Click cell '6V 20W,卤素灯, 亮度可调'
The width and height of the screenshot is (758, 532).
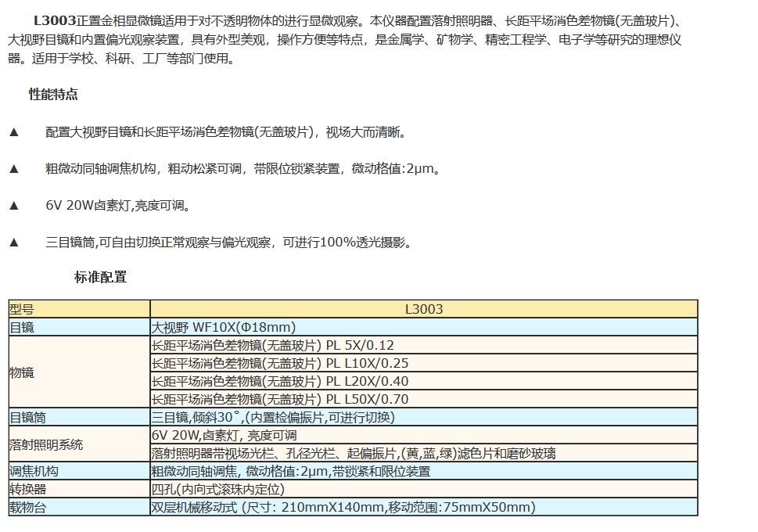tap(424, 435)
